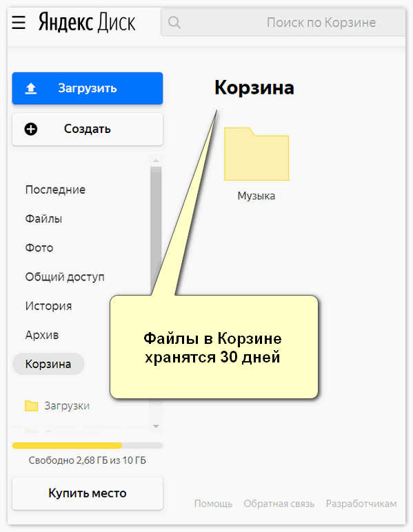413x532 pixels.
Task: Click the plus icon in Создать
Action: [x=31, y=129]
